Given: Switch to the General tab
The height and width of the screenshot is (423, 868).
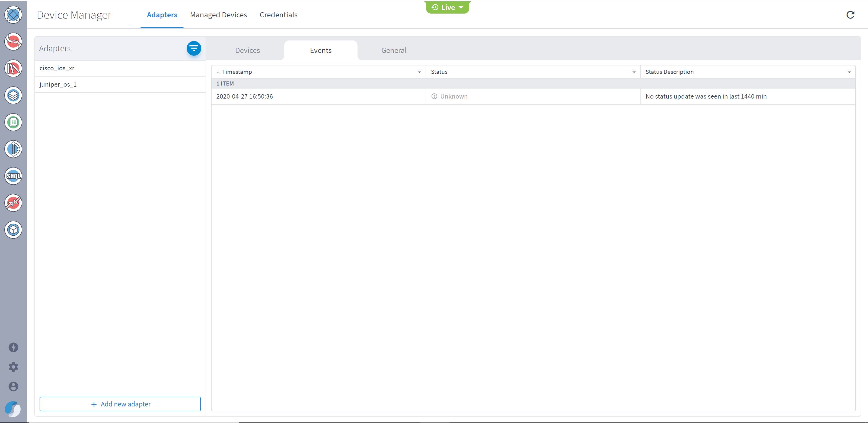Looking at the screenshot, I should tap(394, 50).
